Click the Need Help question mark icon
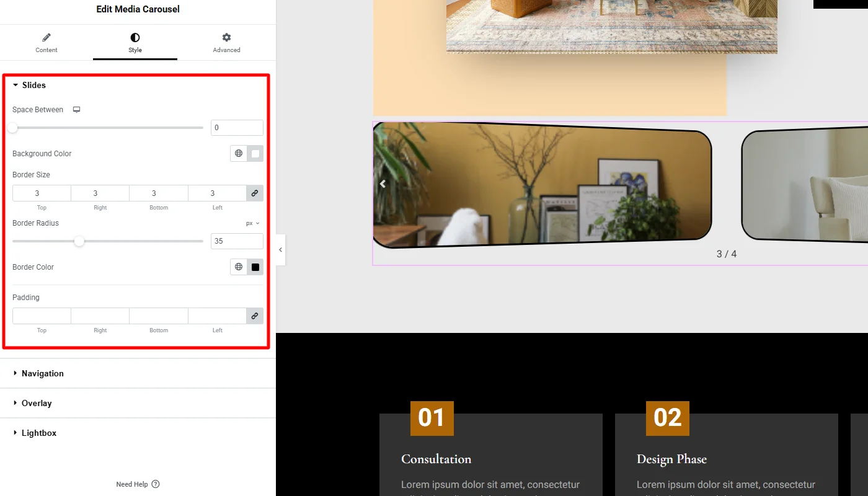 click(x=156, y=484)
